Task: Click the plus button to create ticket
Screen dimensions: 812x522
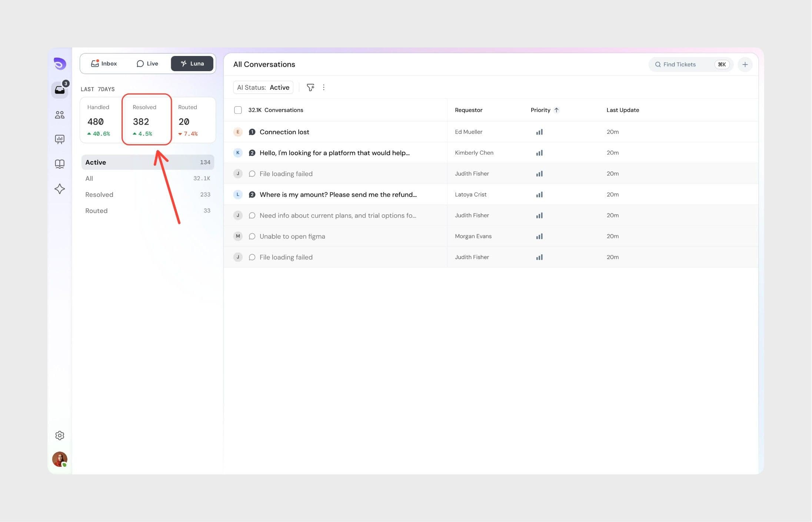Action: pyautogui.click(x=745, y=65)
